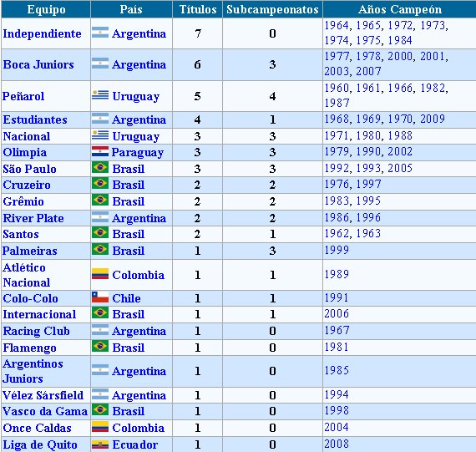Click the Colombia flag in the Atlético Nacional row
The height and width of the screenshot is (452, 476).
click(100, 274)
